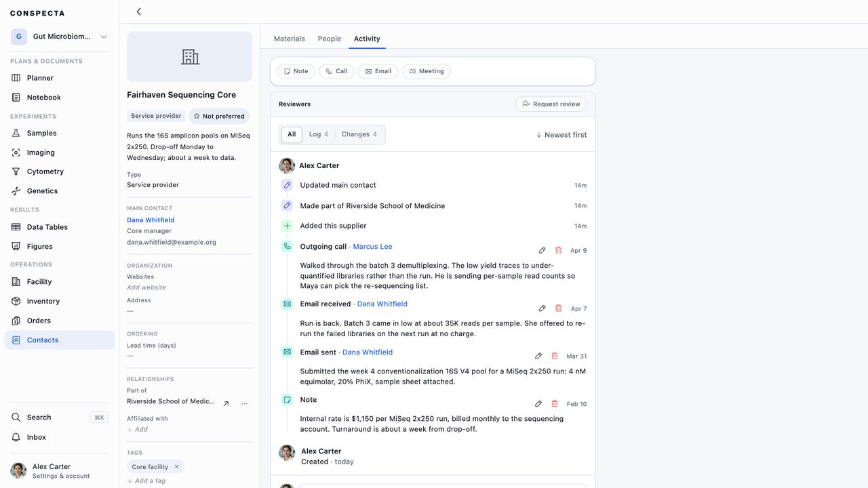Delete the Email received entry

558,308
